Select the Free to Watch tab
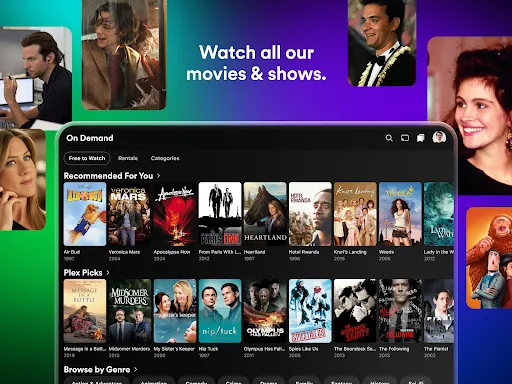 pyautogui.click(x=87, y=158)
